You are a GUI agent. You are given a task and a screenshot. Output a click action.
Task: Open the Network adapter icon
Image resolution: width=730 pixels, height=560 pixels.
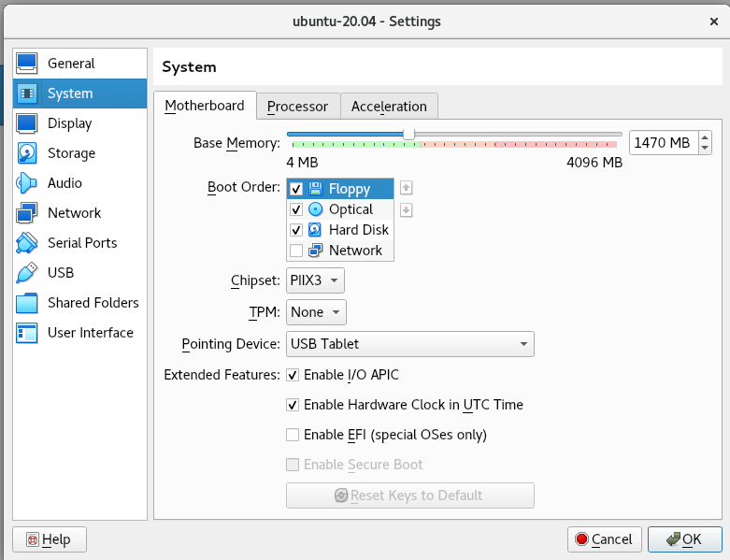27,213
